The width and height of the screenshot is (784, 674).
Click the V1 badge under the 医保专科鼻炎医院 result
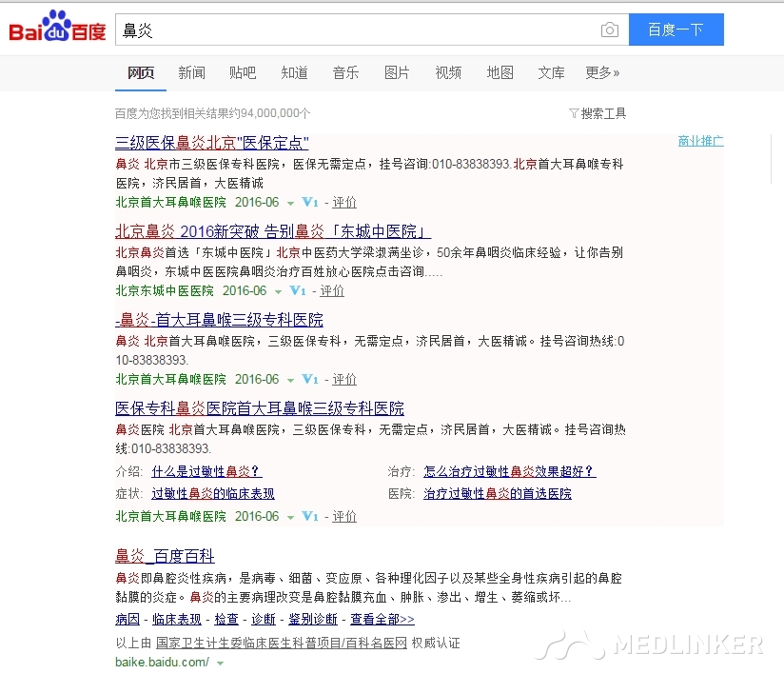point(310,516)
